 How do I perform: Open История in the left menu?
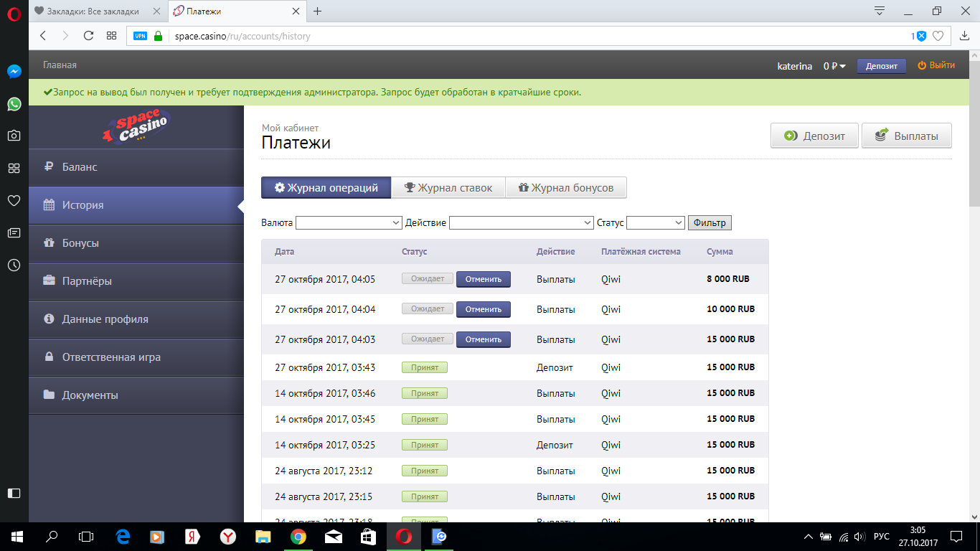click(136, 205)
